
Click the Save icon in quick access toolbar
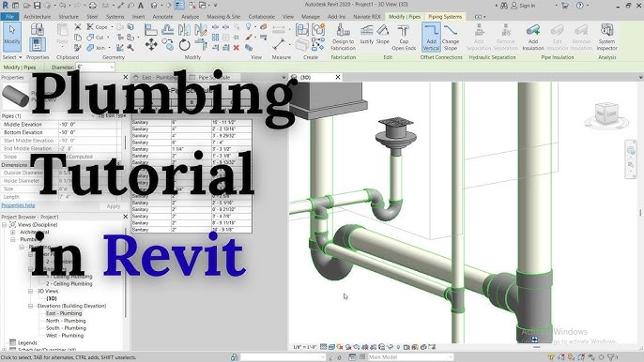(x=37, y=6)
